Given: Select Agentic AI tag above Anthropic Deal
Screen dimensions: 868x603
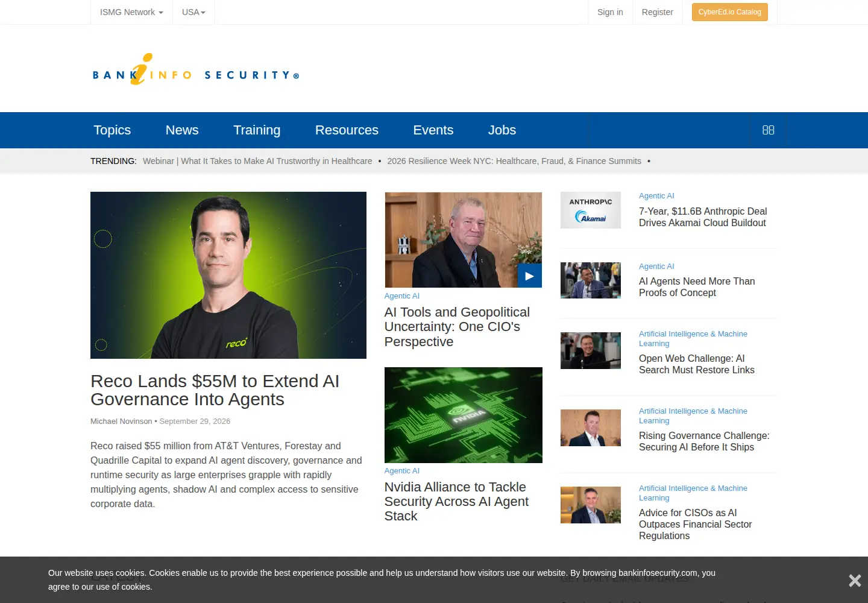Looking at the screenshot, I should (656, 196).
